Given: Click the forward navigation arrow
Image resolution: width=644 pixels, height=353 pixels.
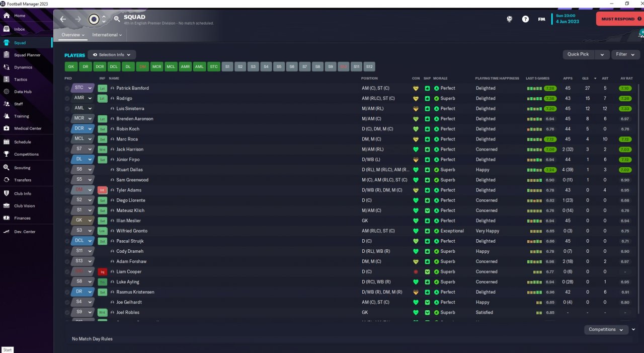Looking at the screenshot, I should tap(78, 19).
